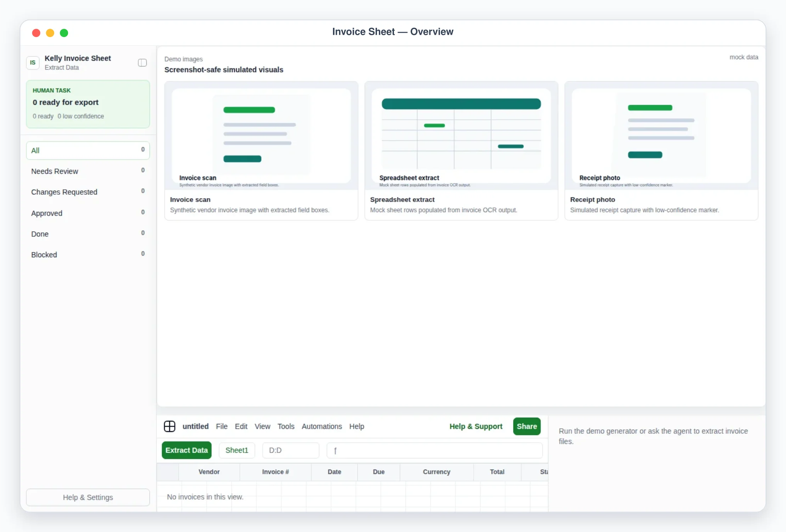Click the Kelly Invoice Sheet title

tap(78, 58)
